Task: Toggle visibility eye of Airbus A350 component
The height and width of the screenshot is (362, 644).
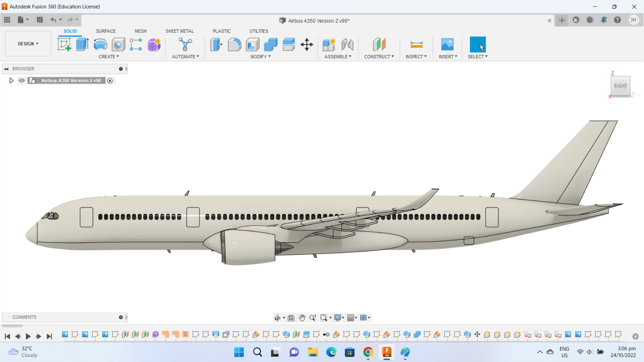Action: pyautogui.click(x=22, y=80)
